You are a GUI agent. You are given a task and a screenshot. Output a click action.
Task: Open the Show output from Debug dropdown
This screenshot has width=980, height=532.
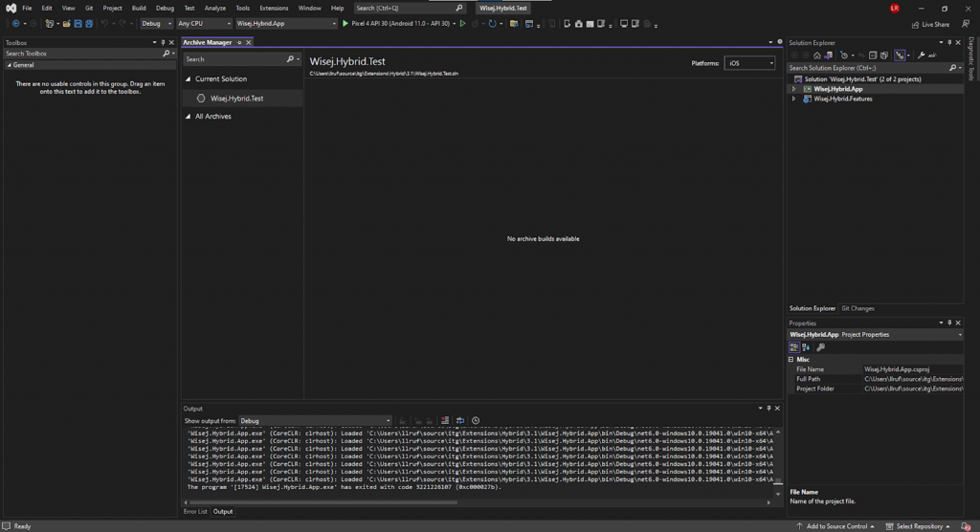point(315,421)
